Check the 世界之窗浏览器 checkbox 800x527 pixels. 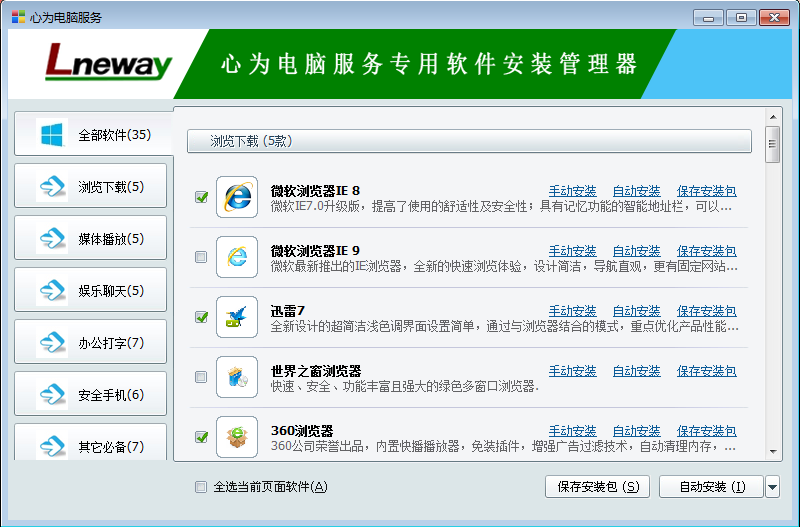[201, 377]
